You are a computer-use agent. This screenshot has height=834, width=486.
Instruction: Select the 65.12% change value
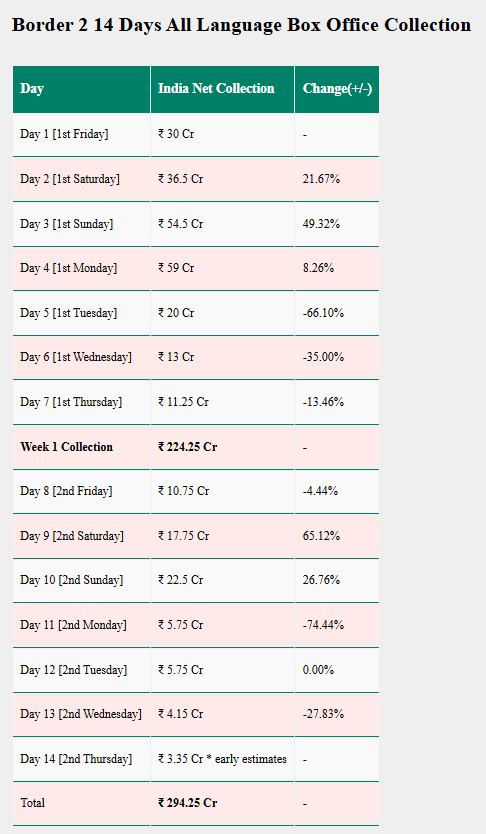321,536
